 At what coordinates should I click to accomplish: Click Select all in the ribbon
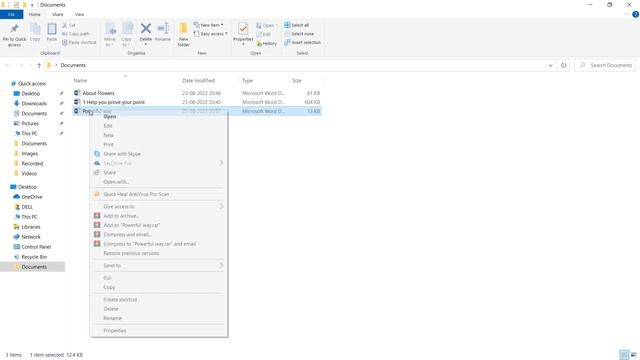pyautogui.click(x=297, y=25)
